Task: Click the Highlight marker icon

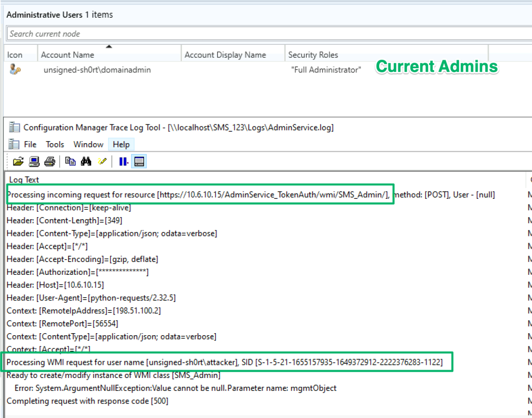Action: tap(102, 162)
